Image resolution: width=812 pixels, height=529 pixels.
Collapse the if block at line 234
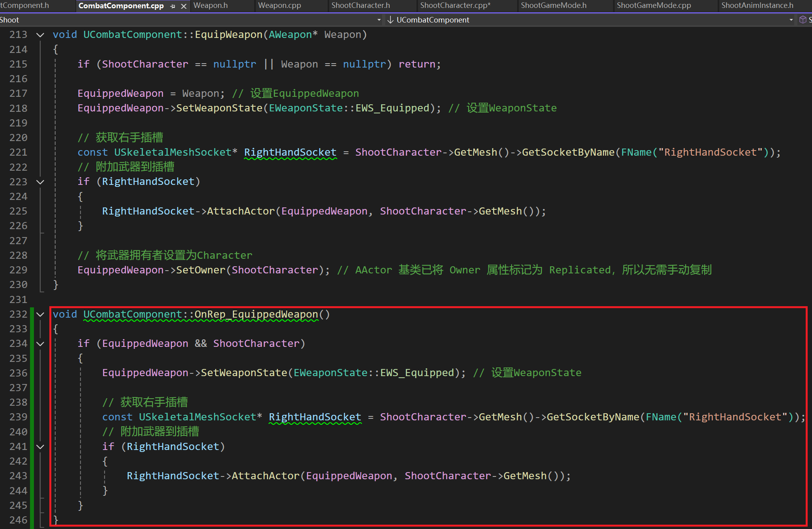point(40,344)
